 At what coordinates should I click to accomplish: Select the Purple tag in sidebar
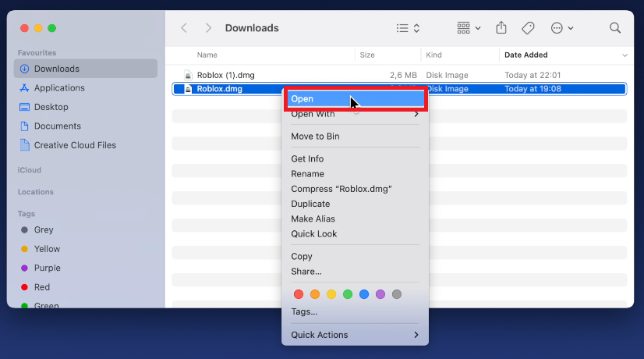pyautogui.click(x=41, y=268)
